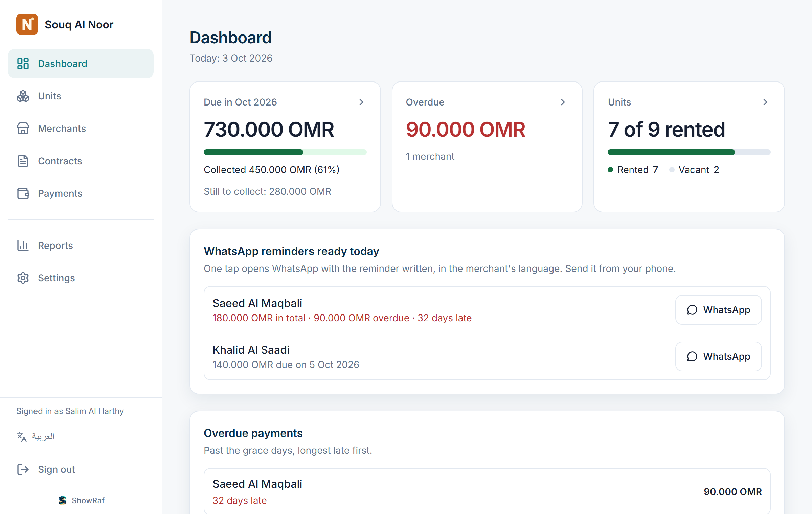Click the '1 merchant' label
Image resolution: width=812 pixels, height=514 pixels.
pos(430,156)
